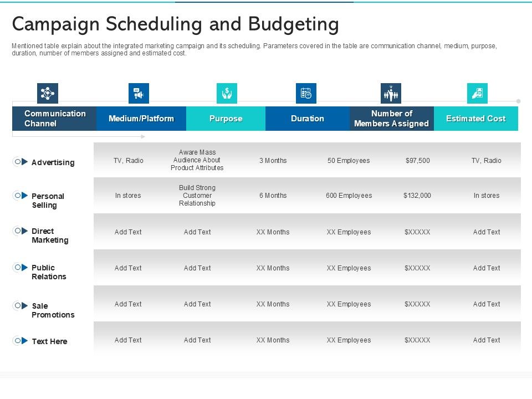Click the calendar clock icon above Duration

(306, 94)
